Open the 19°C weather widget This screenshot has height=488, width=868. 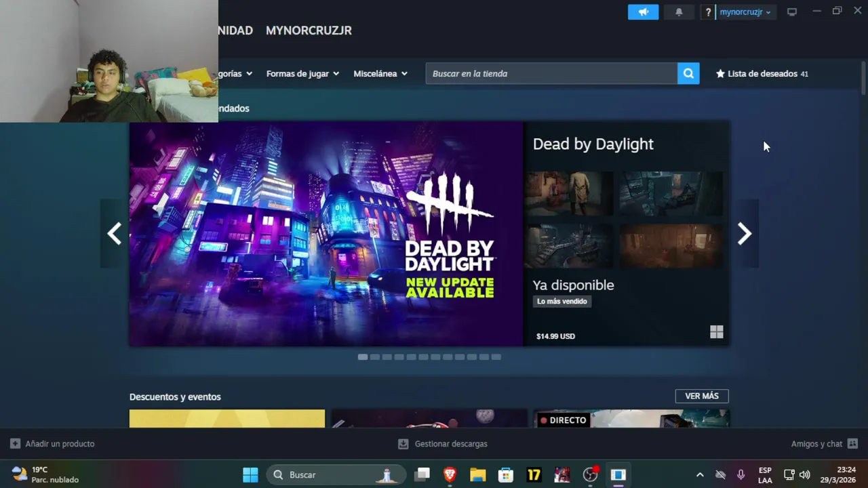[x=45, y=474]
